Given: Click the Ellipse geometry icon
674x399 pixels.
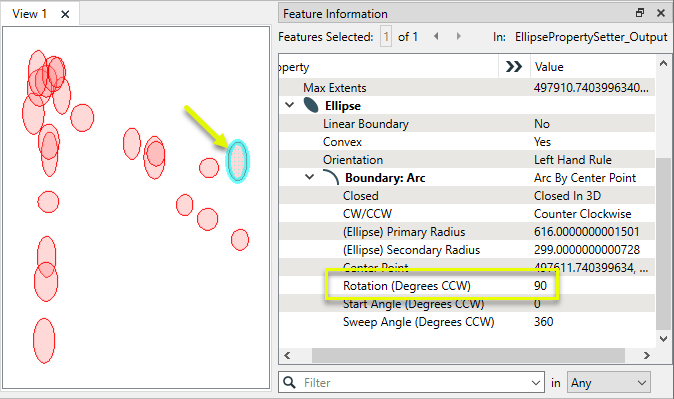Looking at the screenshot, I should [311, 105].
